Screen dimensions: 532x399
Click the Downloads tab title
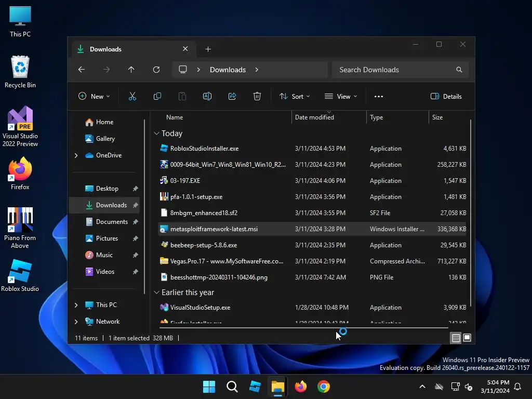pyautogui.click(x=105, y=49)
